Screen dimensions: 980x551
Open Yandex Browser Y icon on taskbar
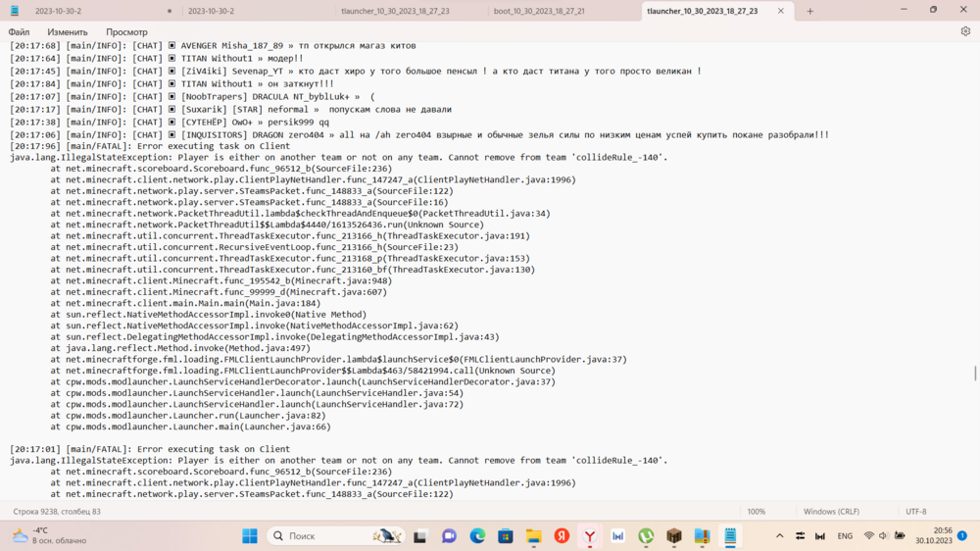(x=590, y=536)
